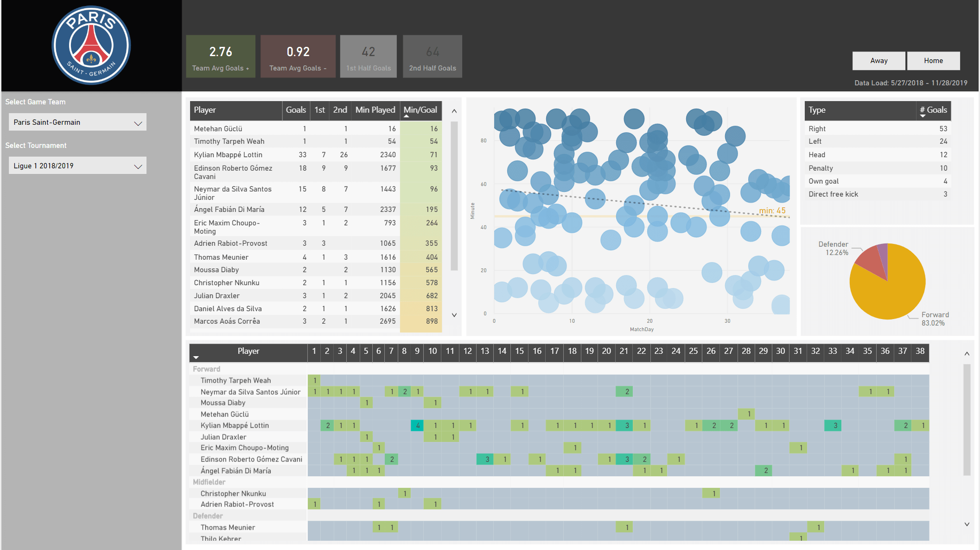Screen dimensions: 980x550
Task: Select the Left goal type row
Action: (878, 141)
